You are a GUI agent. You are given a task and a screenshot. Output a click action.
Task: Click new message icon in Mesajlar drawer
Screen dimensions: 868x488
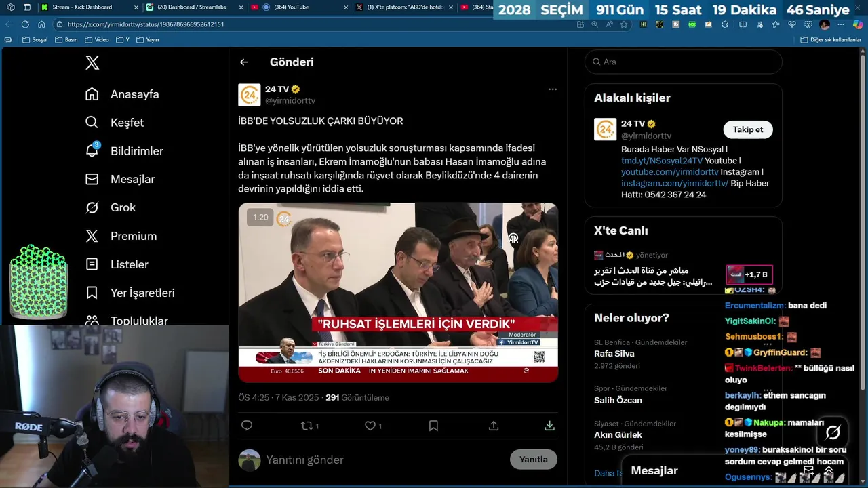808,470
